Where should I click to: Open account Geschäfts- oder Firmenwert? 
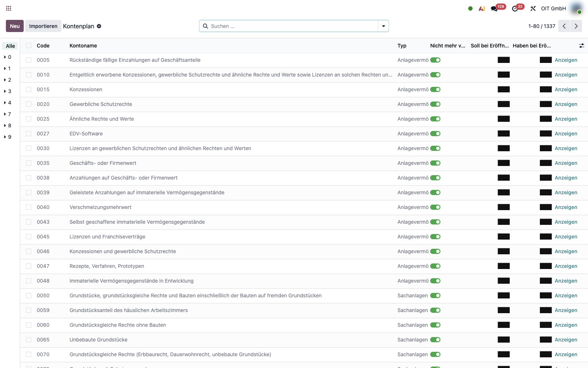[x=103, y=163]
